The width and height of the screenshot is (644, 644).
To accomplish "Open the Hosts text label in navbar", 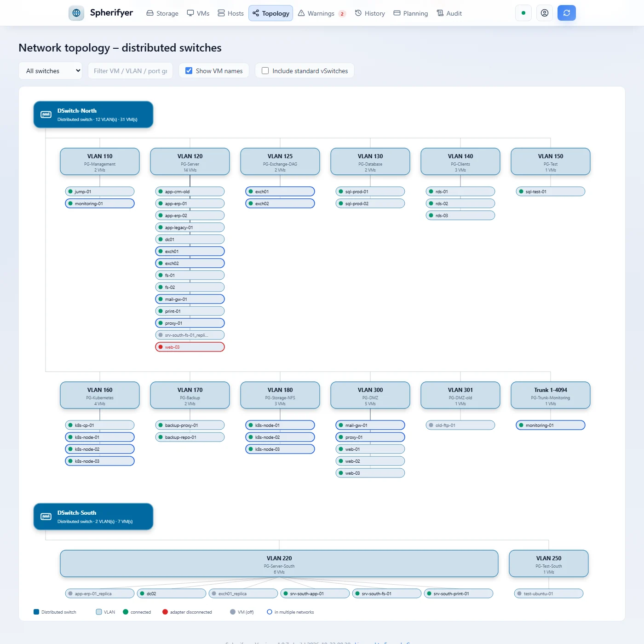I will click(236, 13).
